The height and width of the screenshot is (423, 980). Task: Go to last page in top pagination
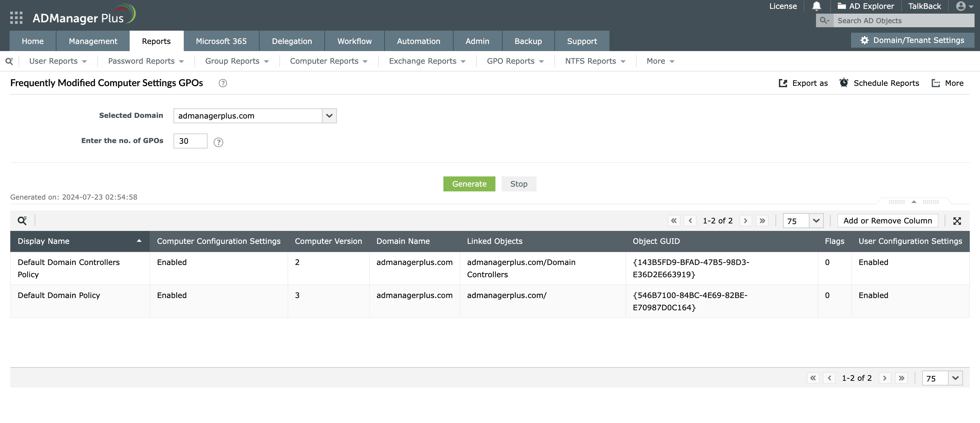point(762,220)
